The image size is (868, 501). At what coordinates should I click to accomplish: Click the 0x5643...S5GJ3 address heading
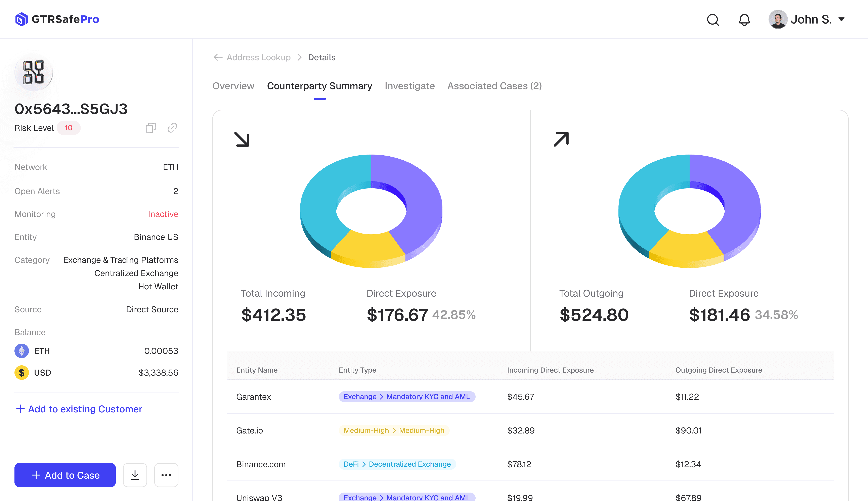pyautogui.click(x=71, y=109)
